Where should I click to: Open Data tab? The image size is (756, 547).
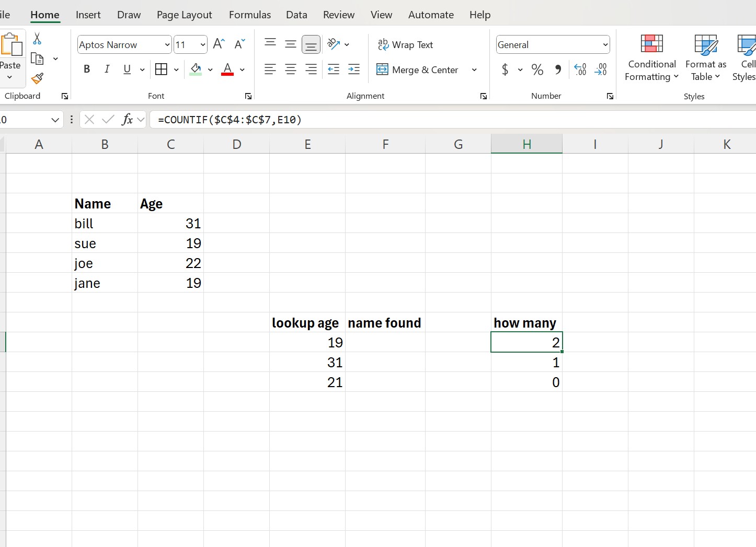[x=296, y=15]
